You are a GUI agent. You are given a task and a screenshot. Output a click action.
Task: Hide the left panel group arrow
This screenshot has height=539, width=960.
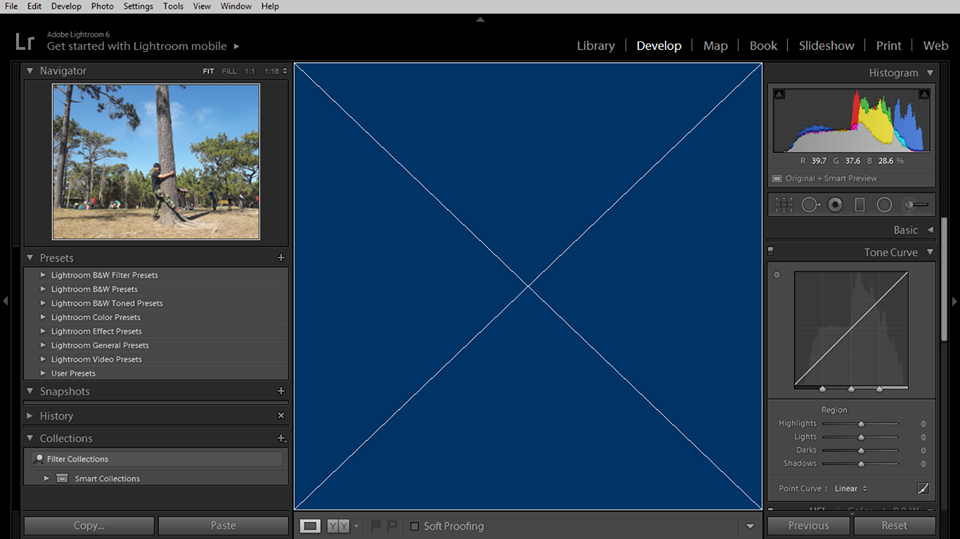pyautogui.click(x=6, y=301)
